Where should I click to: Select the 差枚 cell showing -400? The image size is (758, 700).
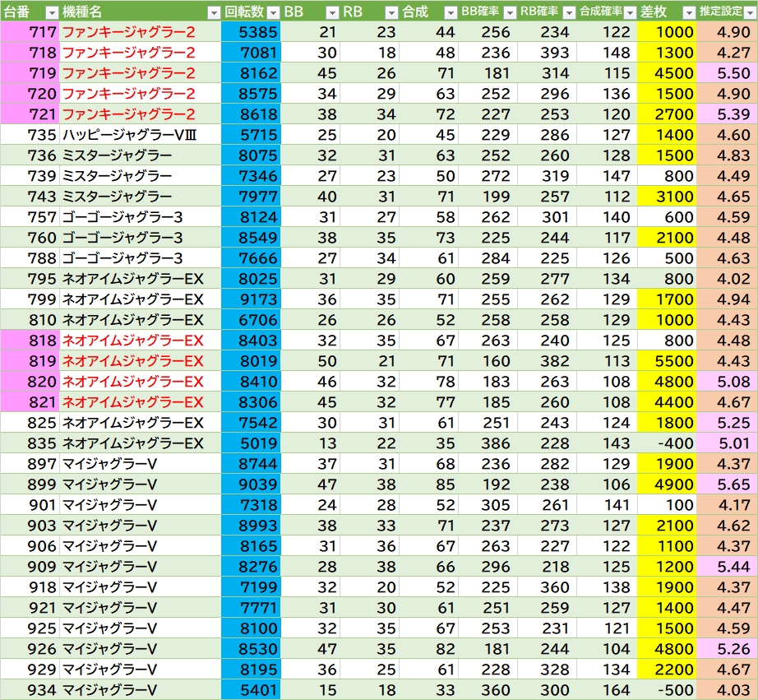coord(666,443)
